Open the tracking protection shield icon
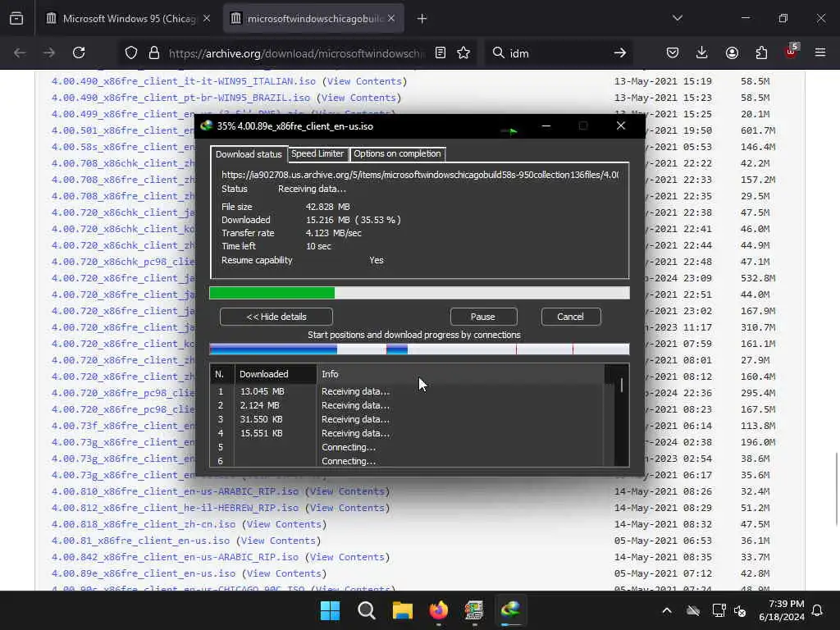Screen dimensions: 840x630 [131, 52]
